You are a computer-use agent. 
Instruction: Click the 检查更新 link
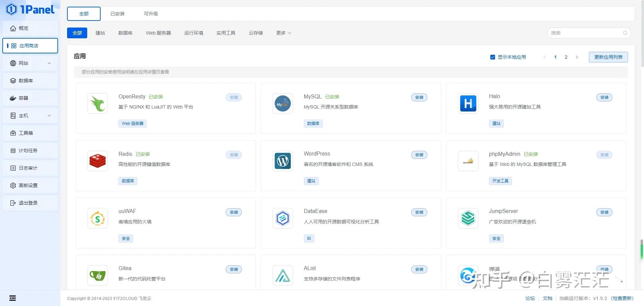click(x=623, y=298)
